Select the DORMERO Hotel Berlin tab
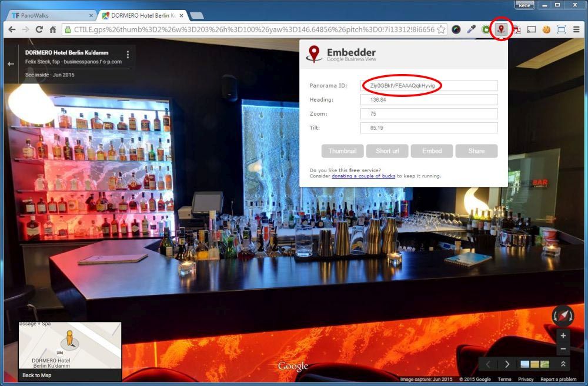This screenshot has width=588, height=386. click(141, 15)
